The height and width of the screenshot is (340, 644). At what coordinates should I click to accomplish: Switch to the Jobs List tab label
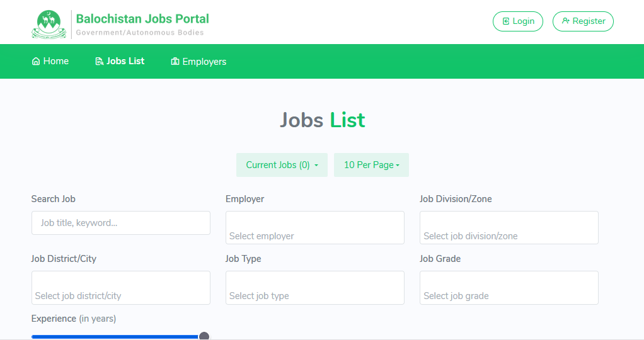[x=125, y=61]
